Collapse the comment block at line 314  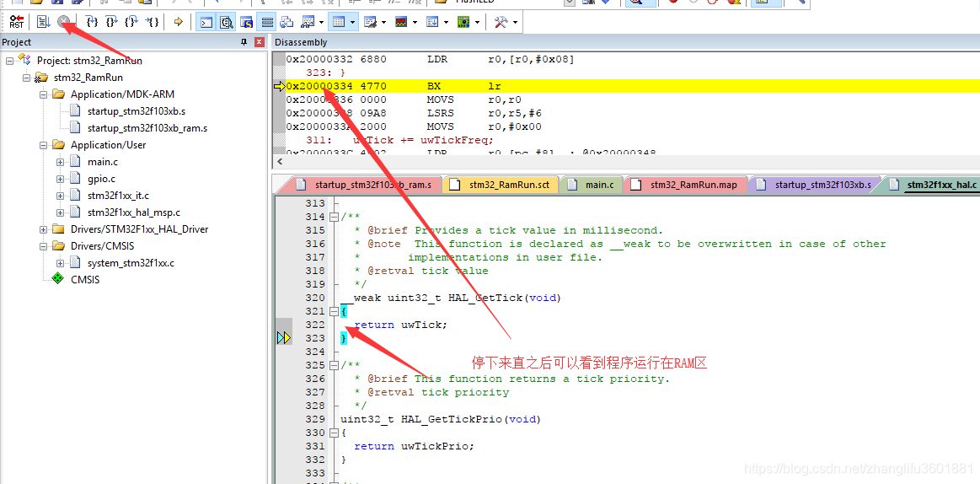(334, 217)
